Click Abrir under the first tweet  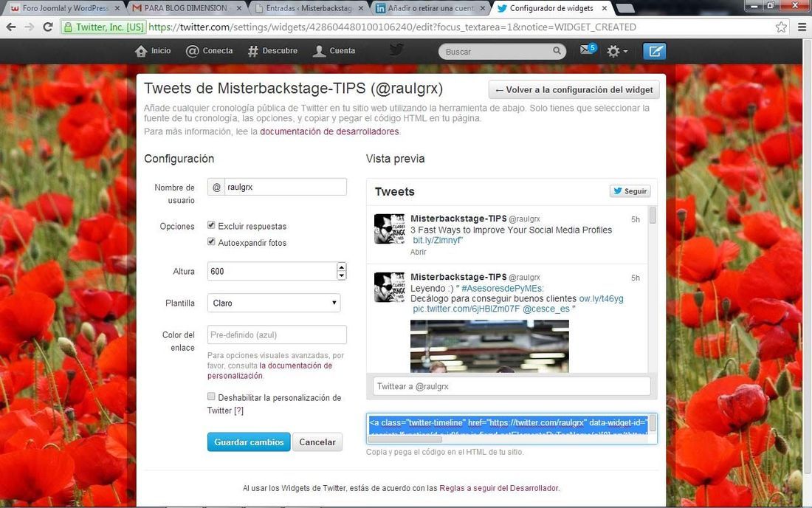tap(419, 253)
